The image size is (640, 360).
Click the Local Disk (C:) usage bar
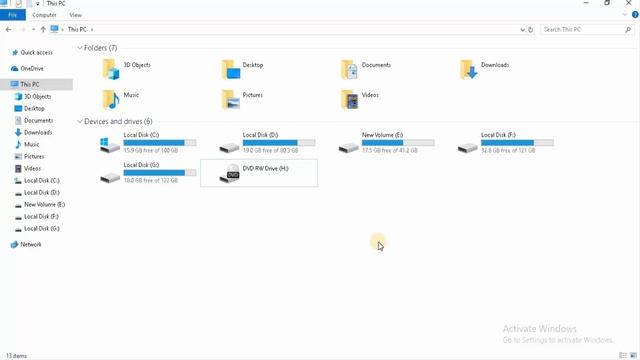pyautogui.click(x=160, y=143)
